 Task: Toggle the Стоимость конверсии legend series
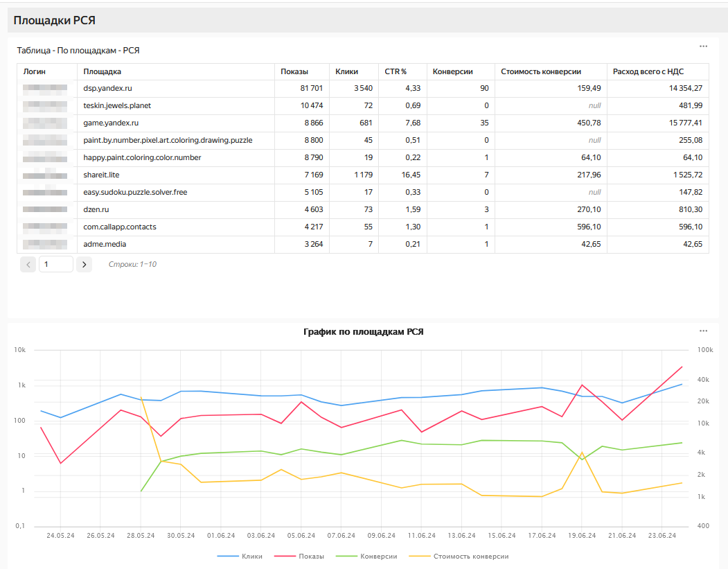click(459, 556)
